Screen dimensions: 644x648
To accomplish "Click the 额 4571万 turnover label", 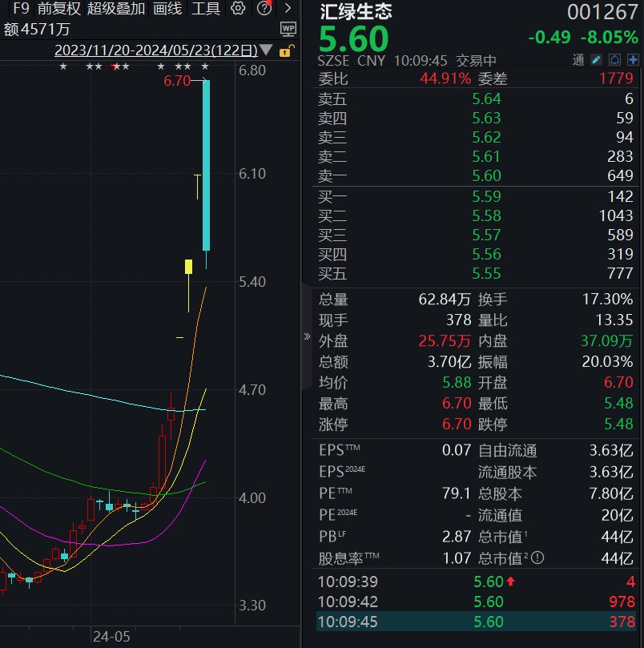I will click(37, 30).
